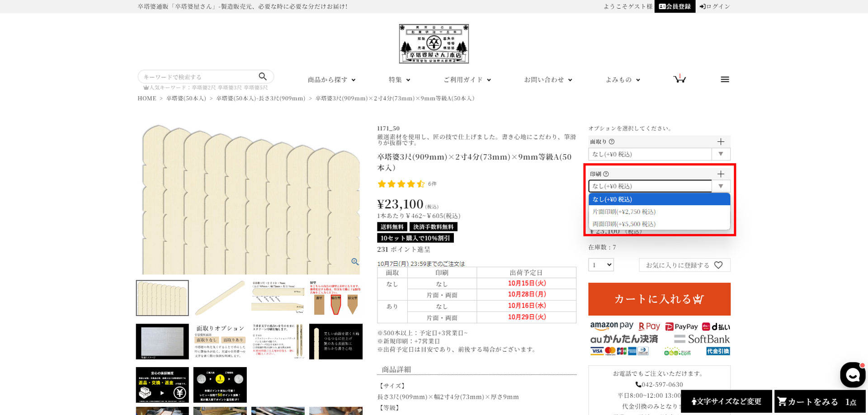Open ご利用ガイド navigation menu
Screen dimensions: 868x415
click(x=467, y=80)
